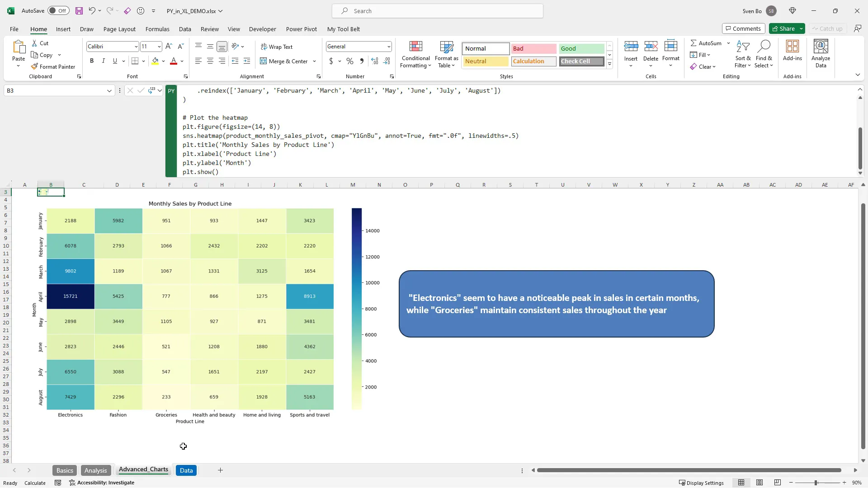Toggle Wrap Text for the selection
The image size is (868, 488).
click(x=277, y=47)
